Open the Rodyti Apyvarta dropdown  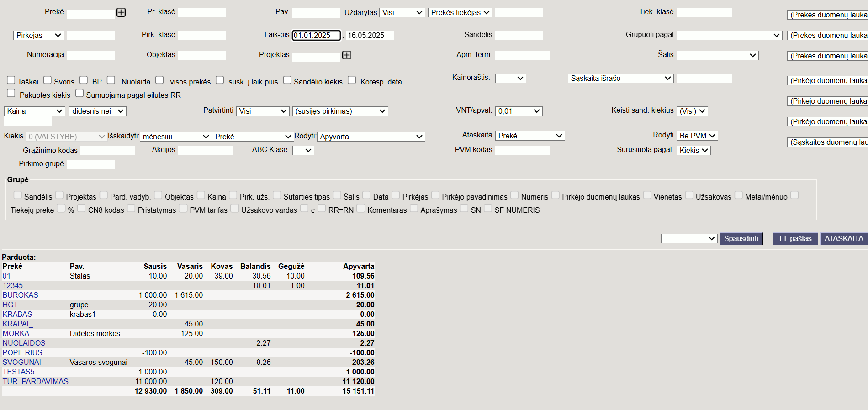coord(371,137)
